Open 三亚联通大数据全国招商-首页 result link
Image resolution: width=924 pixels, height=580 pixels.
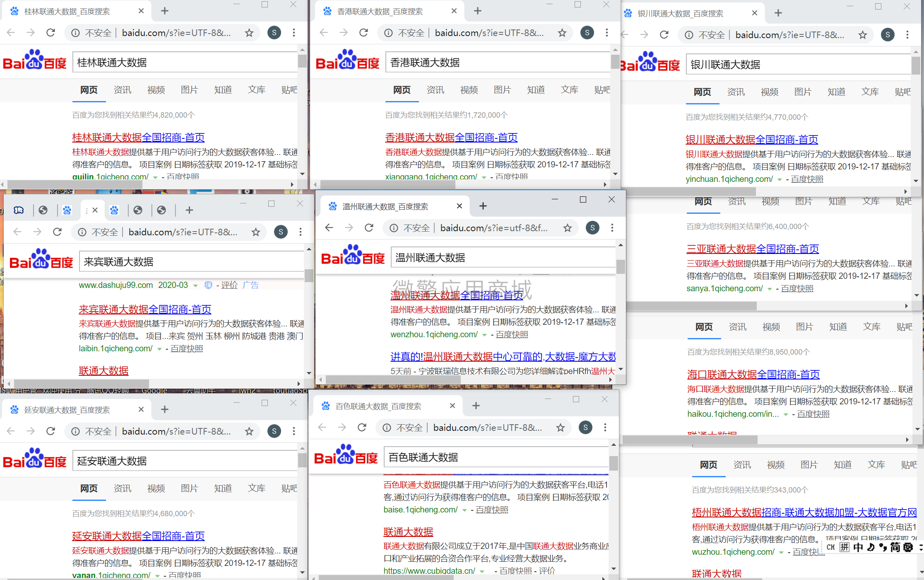pos(753,249)
